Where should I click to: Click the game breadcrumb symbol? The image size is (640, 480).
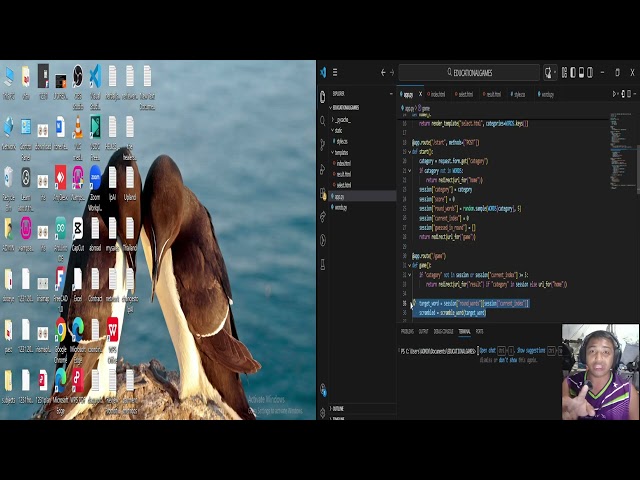click(x=423, y=109)
